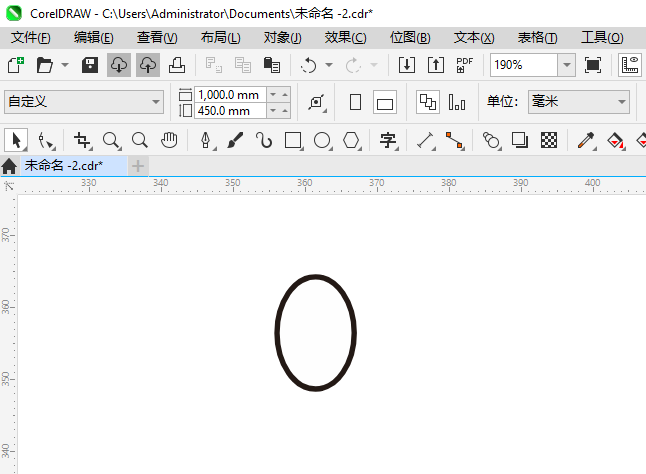Select the Interactive Fill bucket tool

616,140
